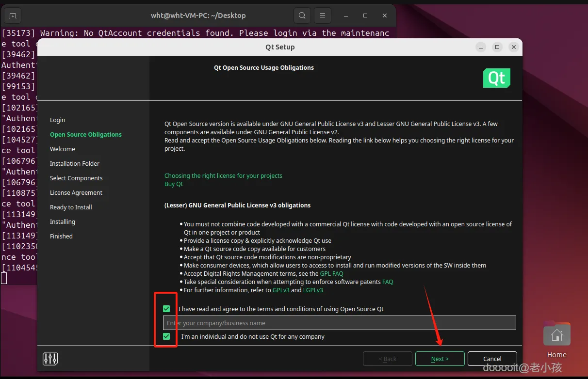588x379 pixels.
Task: Open the GPL FAQ link
Action: click(331, 273)
